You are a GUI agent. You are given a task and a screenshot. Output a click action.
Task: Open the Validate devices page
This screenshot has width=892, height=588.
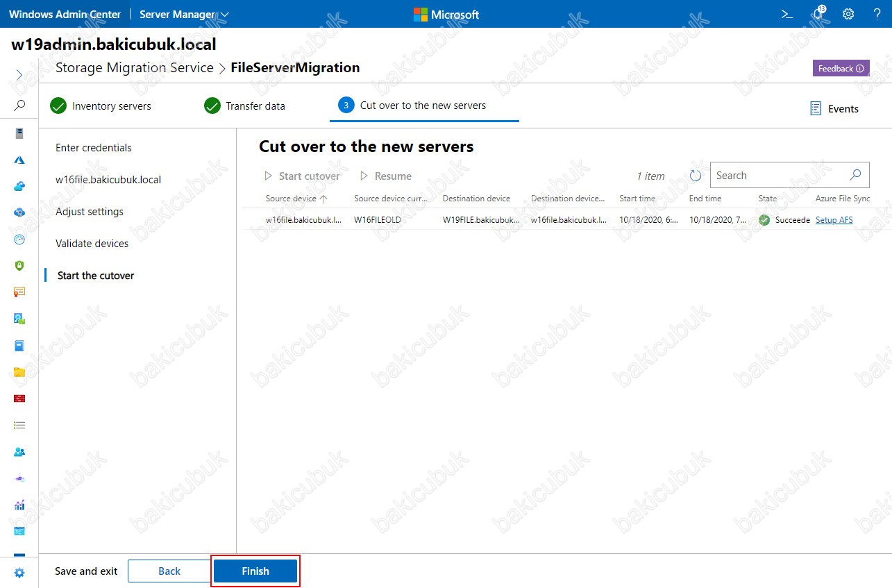tap(92, 244)
